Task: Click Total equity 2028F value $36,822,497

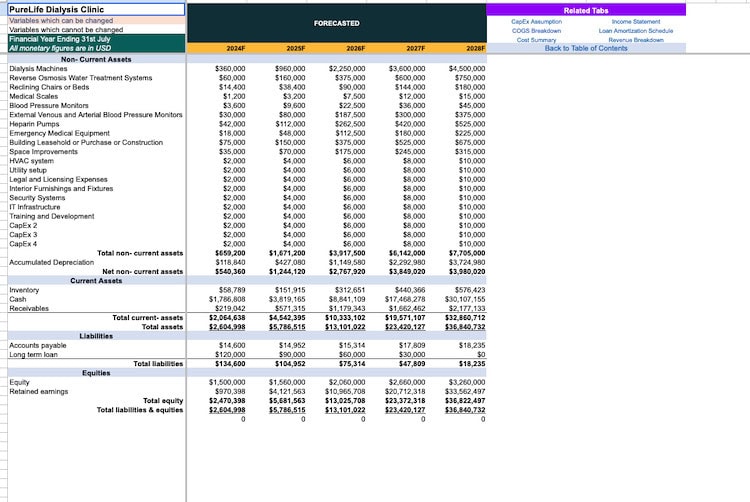Action: pyautogui.click(x=465, y=401)
